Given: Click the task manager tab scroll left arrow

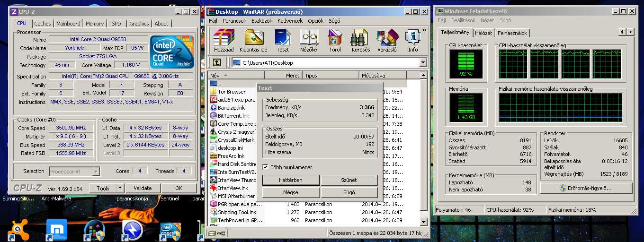Looking at the screenshot, I should click(622, 32).
